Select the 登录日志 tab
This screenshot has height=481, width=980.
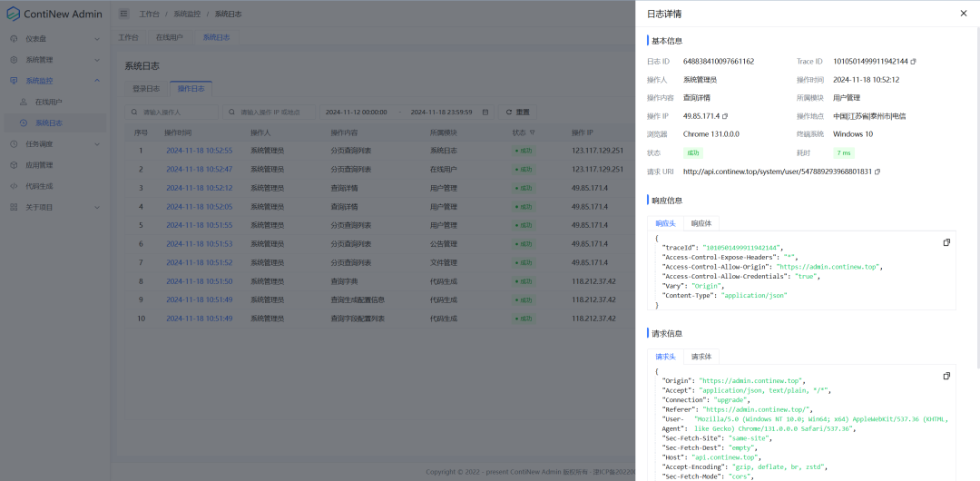click(x=146, y=89)
